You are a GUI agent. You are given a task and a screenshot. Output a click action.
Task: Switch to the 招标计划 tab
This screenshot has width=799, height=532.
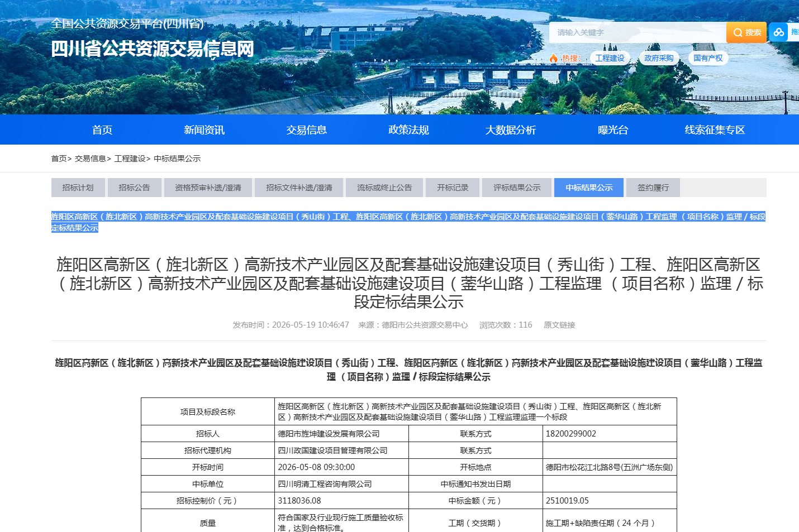point(78,188)
